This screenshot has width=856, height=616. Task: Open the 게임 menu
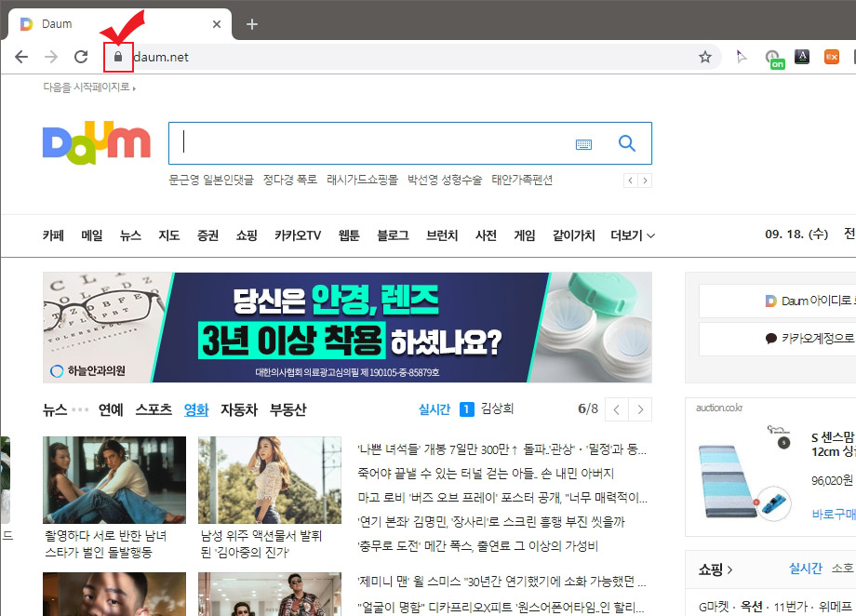525,235
